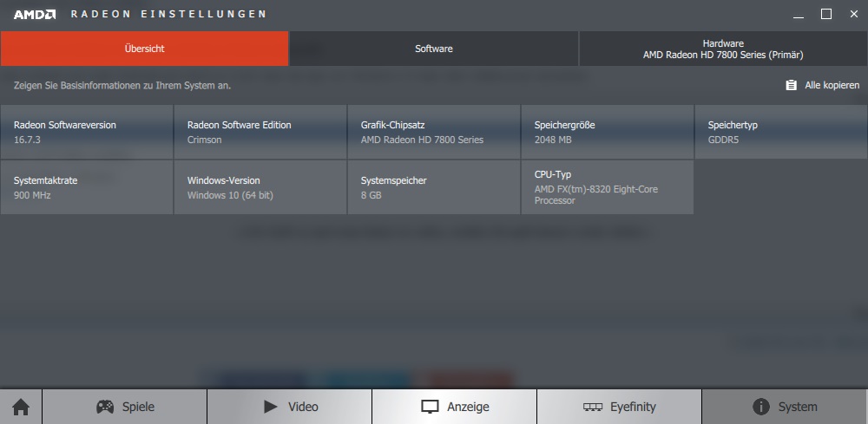The image size is (868, 424).
Task: Open the Spiele label in bottom navigation
Action: click(x=138, y=407)
